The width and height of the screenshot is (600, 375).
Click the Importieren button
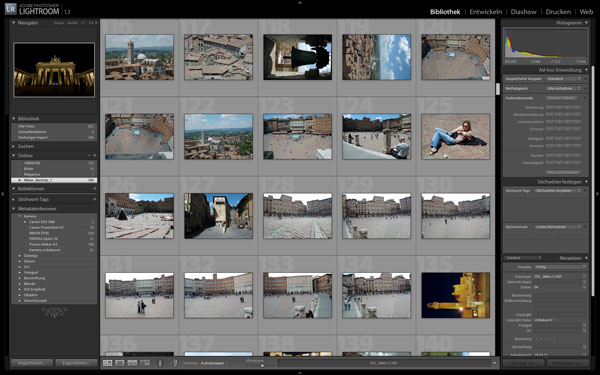pyautogui.click(x=31, y=363)
